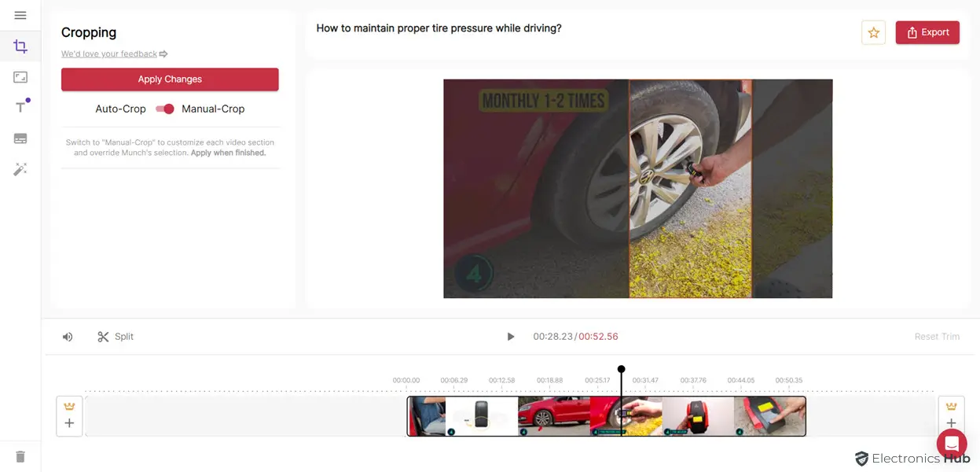Viewport: 980px width, 472px height.
Task: Export the video
Action: pos(927,32)
